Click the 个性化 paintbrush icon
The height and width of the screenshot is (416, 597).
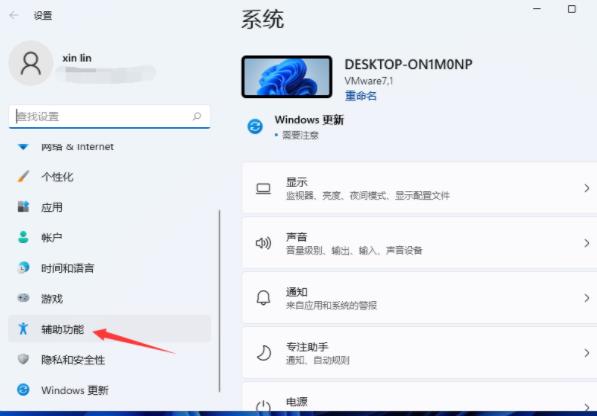(x=23, y=177)
